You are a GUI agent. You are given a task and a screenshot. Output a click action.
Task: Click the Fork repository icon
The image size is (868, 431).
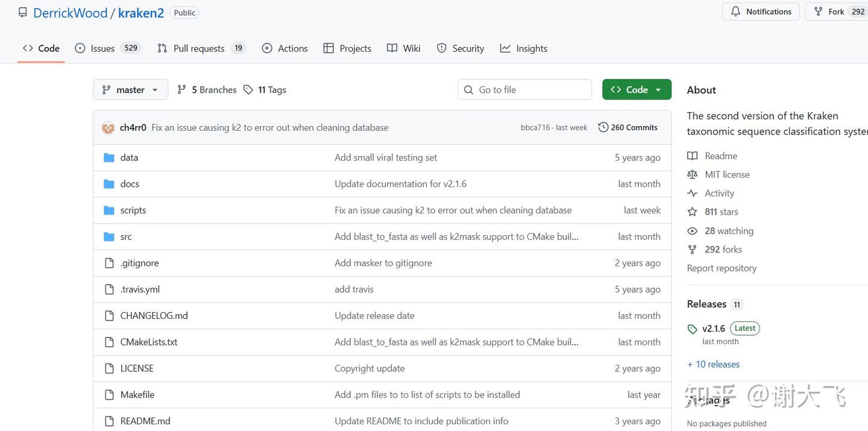point(818,11)
